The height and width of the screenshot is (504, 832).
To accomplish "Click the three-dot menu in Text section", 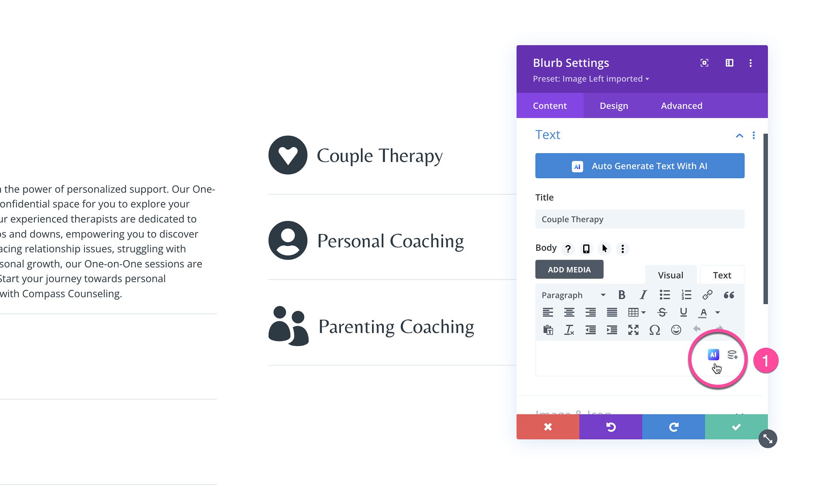I will pyautogui.click(x=754, y=135).
